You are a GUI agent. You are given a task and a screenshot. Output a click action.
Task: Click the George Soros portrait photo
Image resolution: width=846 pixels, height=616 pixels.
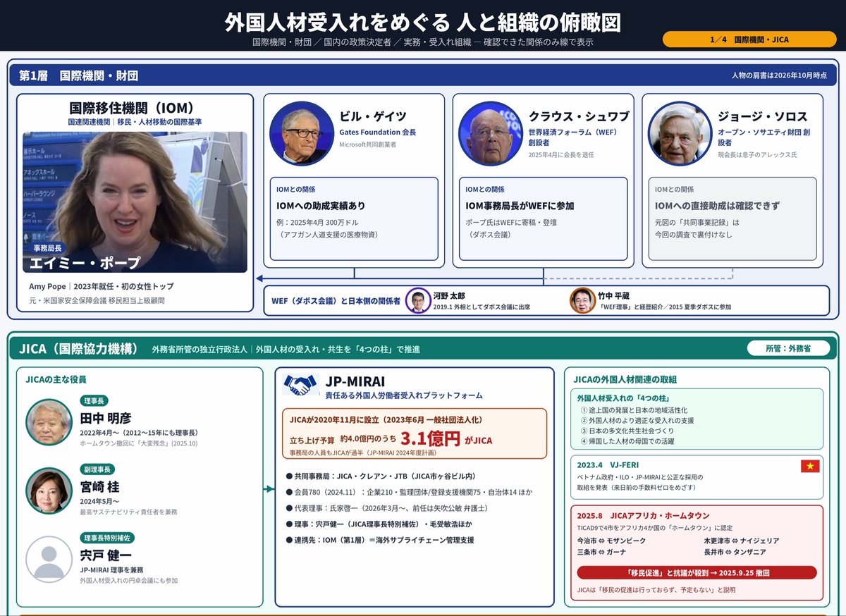click(x=681, y=134)
